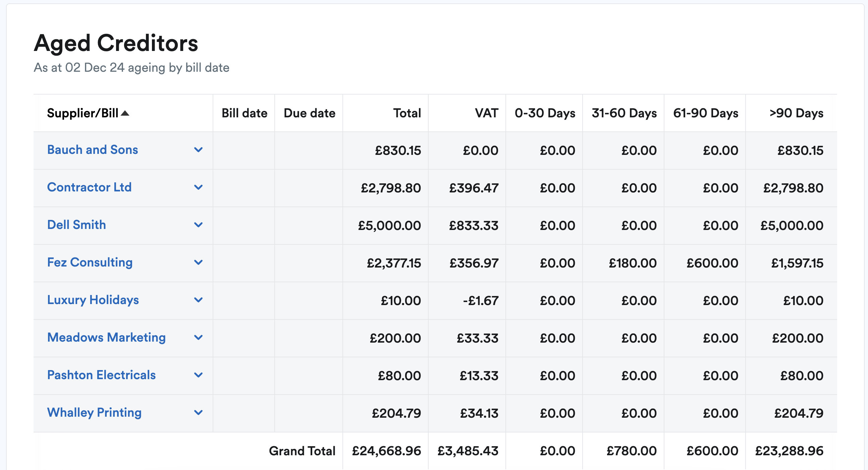Open the Luxury Holidays supplier link

click(x=93, y=300)
